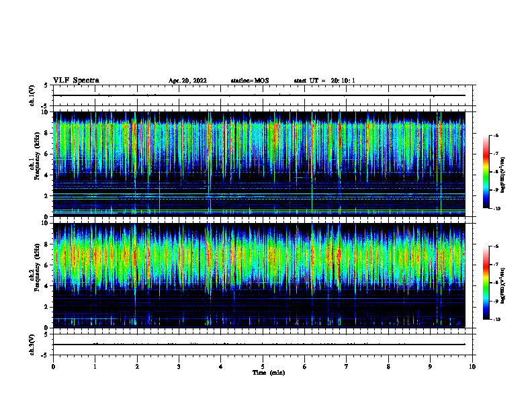Select the "-10" label on ch.2 colorbar
This screenshot has width=532, height=411.
[496, 320]
